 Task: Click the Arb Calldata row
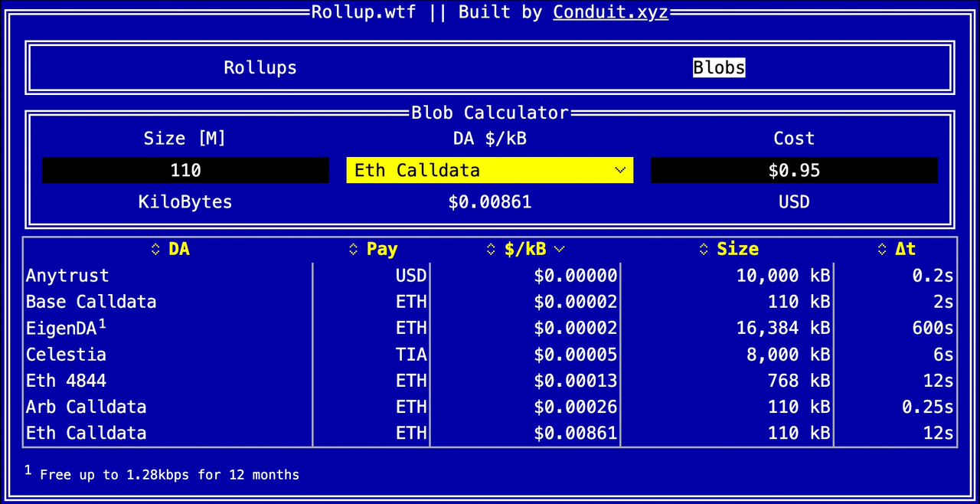[x=86, y=407]
